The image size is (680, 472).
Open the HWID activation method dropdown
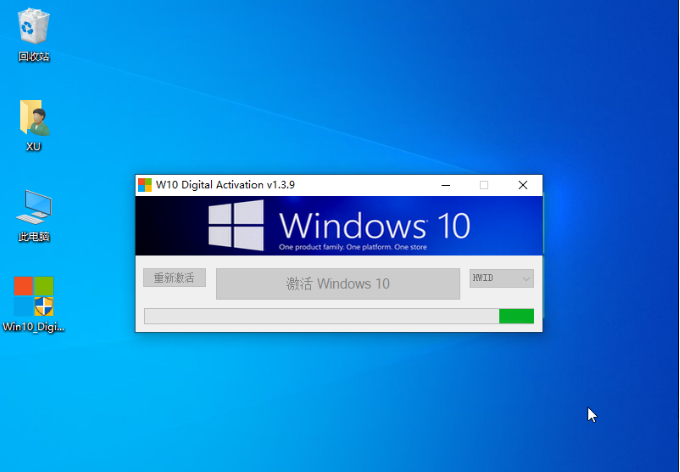501,278
